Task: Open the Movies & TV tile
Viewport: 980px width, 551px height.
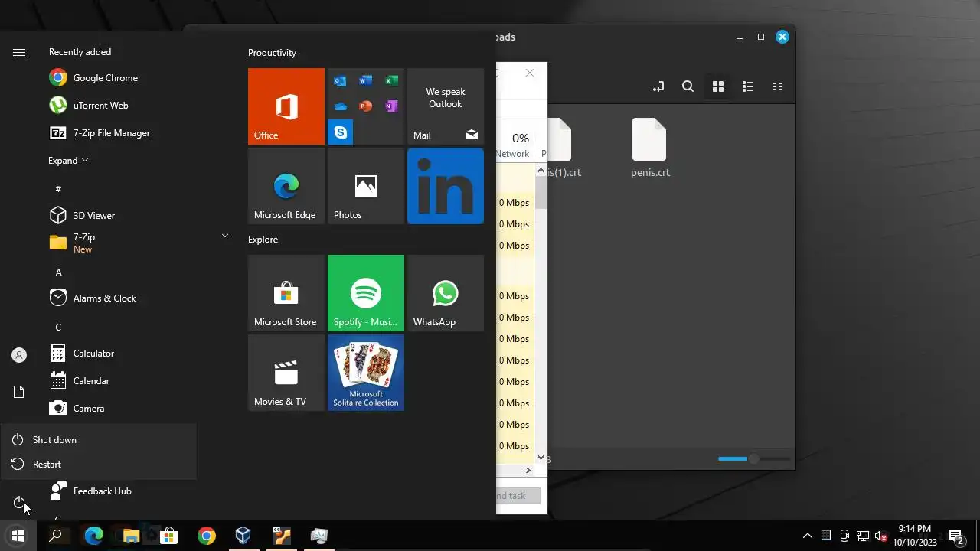Action: 286,373
